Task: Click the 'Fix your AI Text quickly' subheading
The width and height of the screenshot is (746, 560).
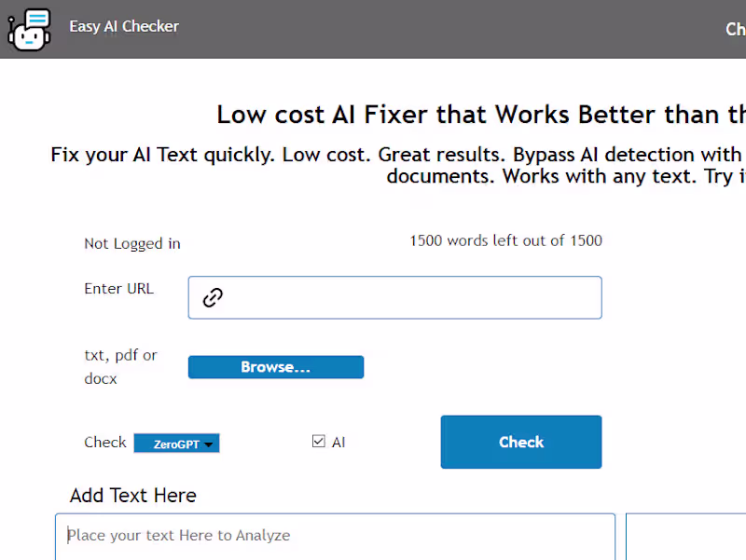Action: [x=397, y=155]
